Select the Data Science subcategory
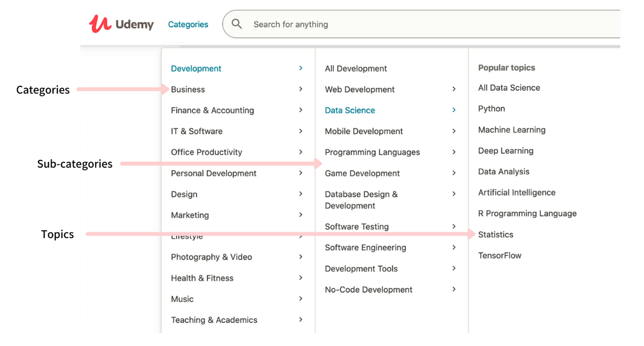Screen dimensions: 644x346 click(349, 110)
